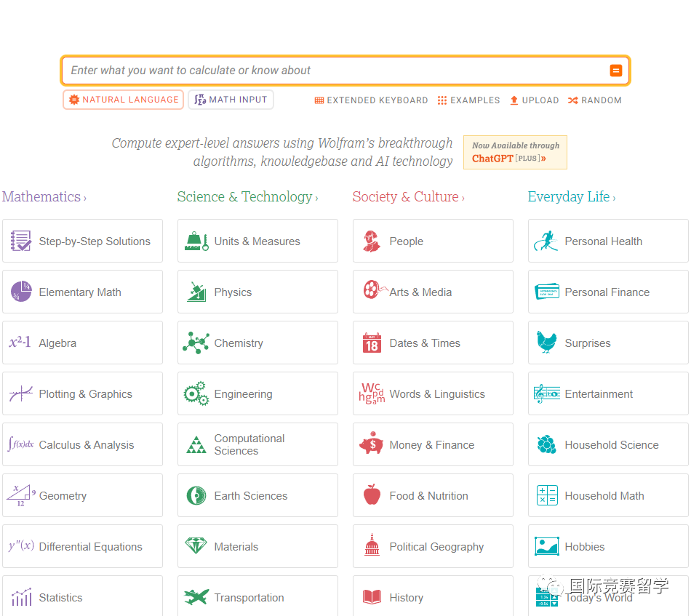The width and height of the screenshot is (691, 616).
Task: Click the Physics inclined plane icon
Action: tap(196, 292)
